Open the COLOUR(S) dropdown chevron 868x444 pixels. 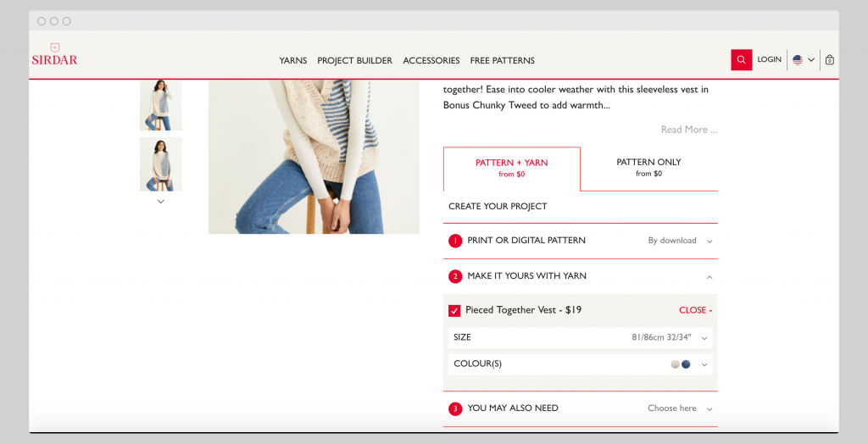704,364
